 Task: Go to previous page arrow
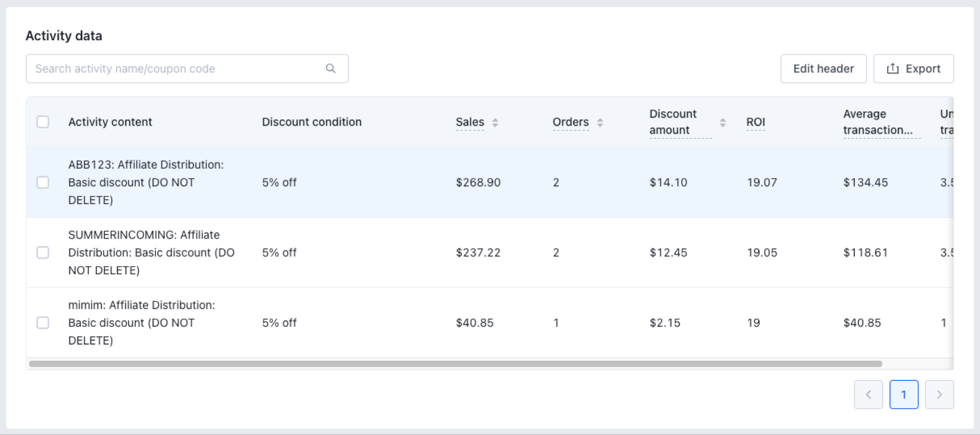868,395
